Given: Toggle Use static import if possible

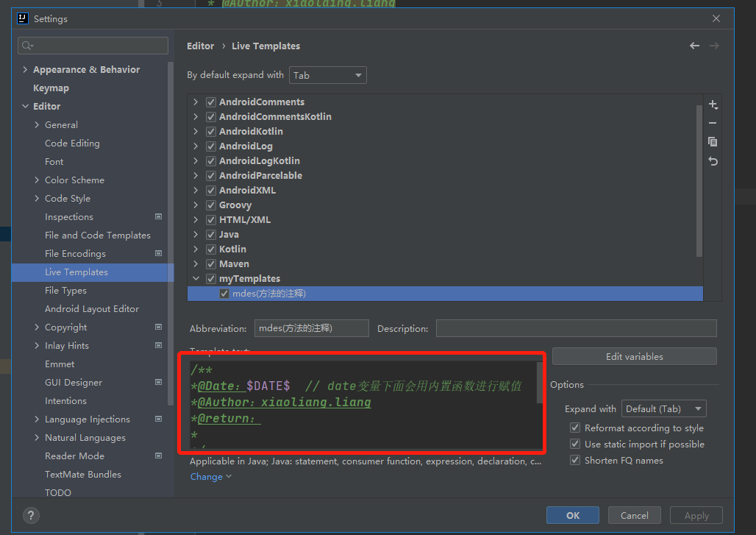Looking at the screenshot, I should coord(574,444).
